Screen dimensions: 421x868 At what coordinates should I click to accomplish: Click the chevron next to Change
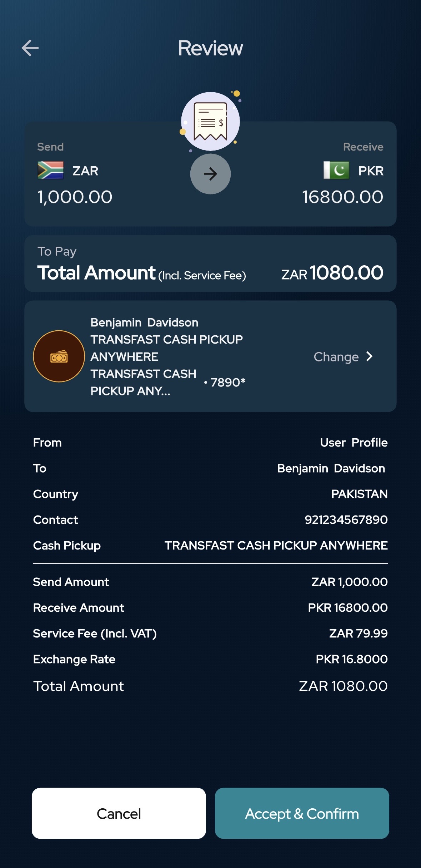pos(370,356)
